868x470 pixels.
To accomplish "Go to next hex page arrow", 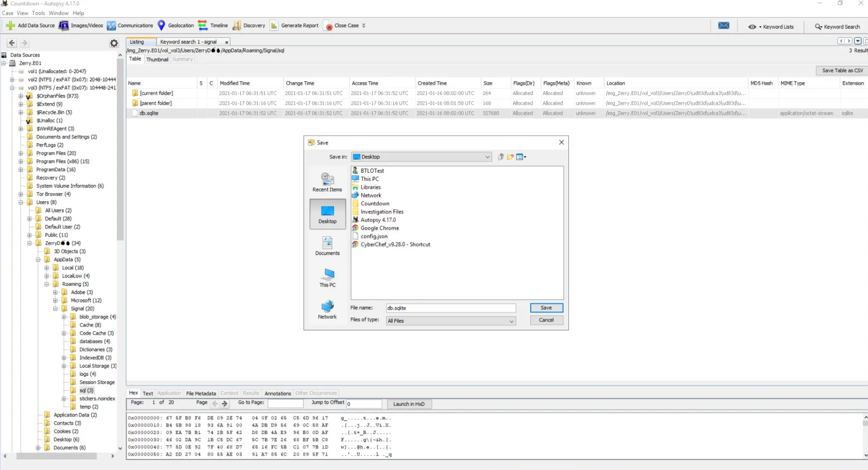I will click(225, 403).
